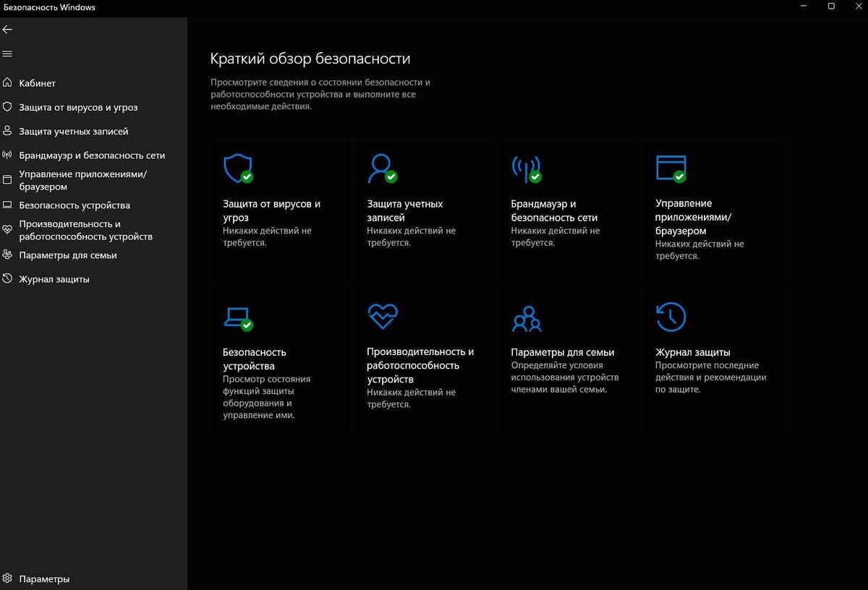Click large person icon on account protection card
Screen dimensions: 868x590
click(x=382, y=168)
